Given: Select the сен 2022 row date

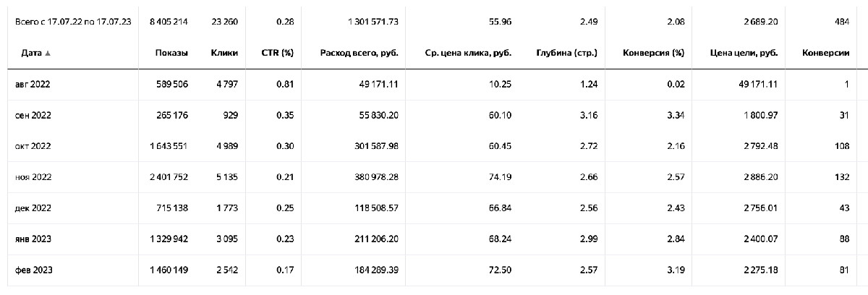Looking at the screenshot, I should pyautogui.click(x=33, y=115).
